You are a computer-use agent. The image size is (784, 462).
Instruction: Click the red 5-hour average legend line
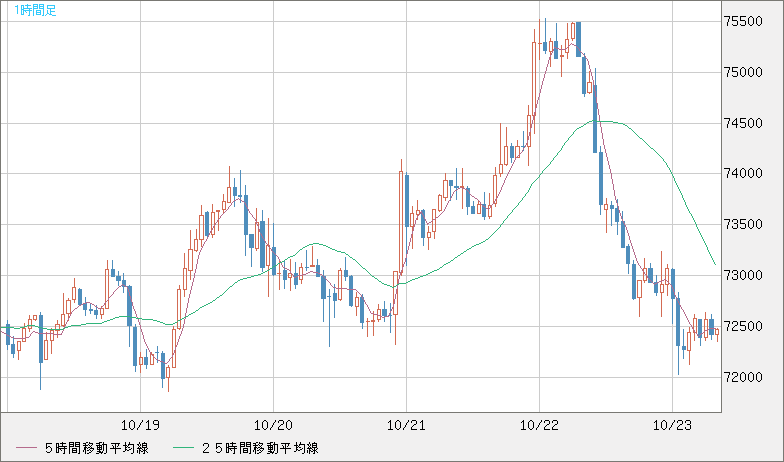pyautogui.click(x=26, y=448)
